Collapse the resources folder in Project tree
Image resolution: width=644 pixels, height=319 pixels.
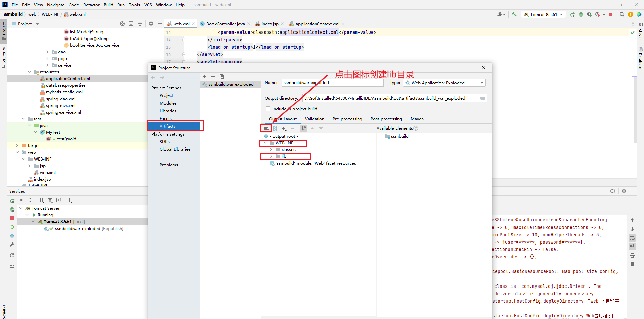point(30,72)
